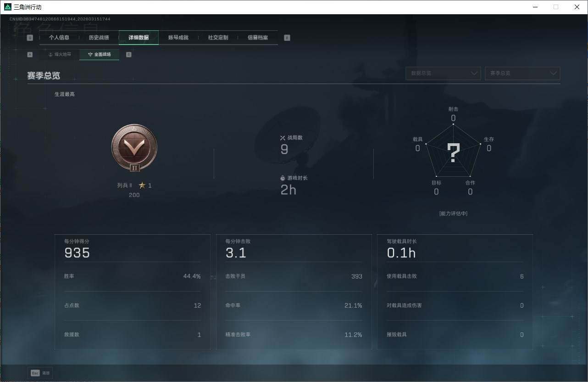Image resolution: width=588 pixels, height=382 pixels.
Task: Click the 占点数 row label
Action: point(72,305)
